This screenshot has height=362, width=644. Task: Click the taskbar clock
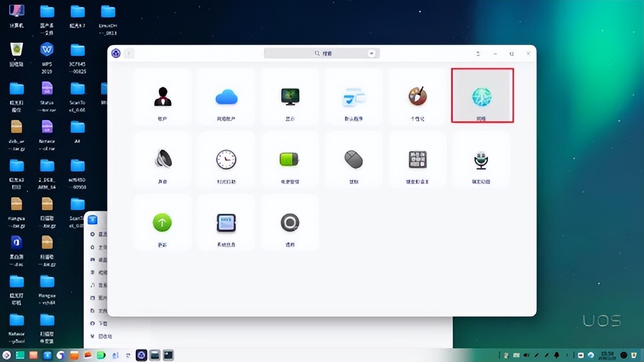[x=606, y=355]
